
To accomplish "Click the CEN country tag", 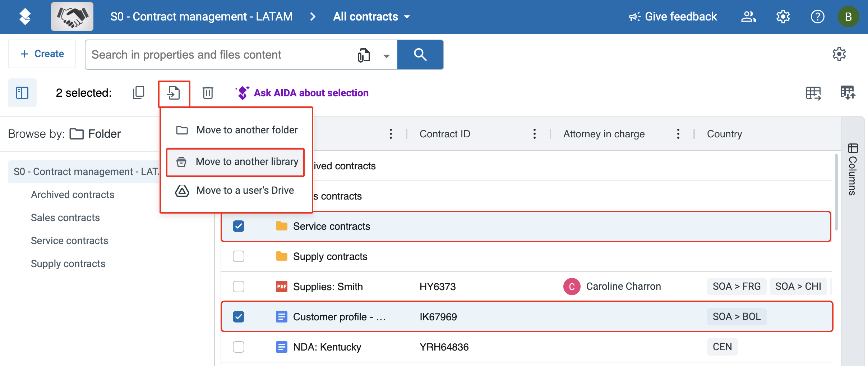I will 722,347.
